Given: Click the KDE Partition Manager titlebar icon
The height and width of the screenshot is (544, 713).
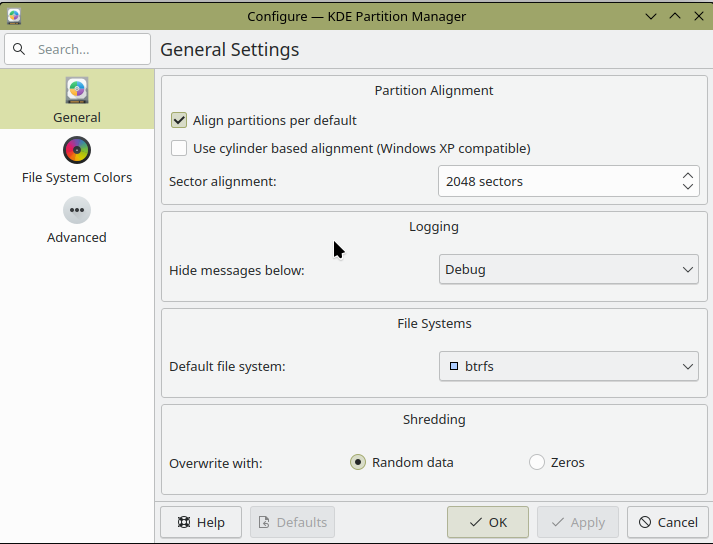Looking at the screenshot, I should coord(14,16).
